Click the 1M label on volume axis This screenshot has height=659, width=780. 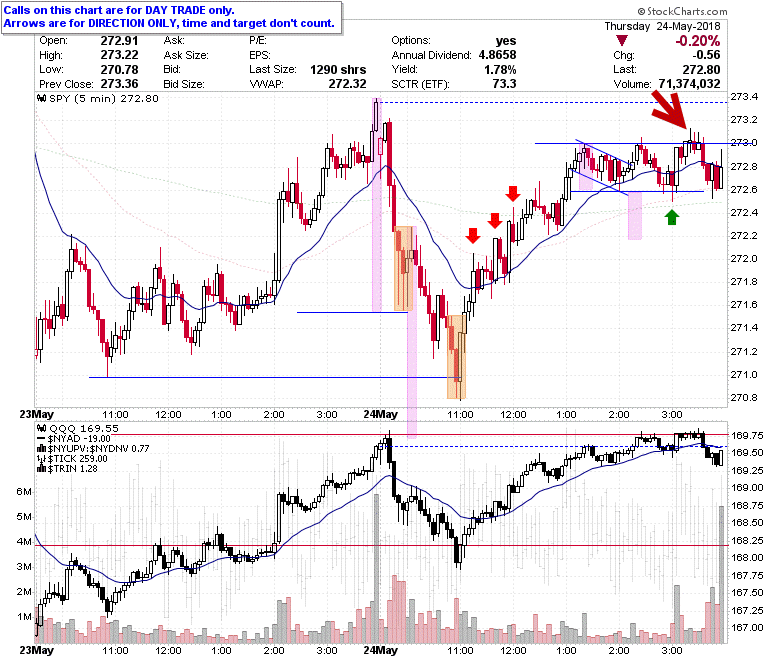24,617
